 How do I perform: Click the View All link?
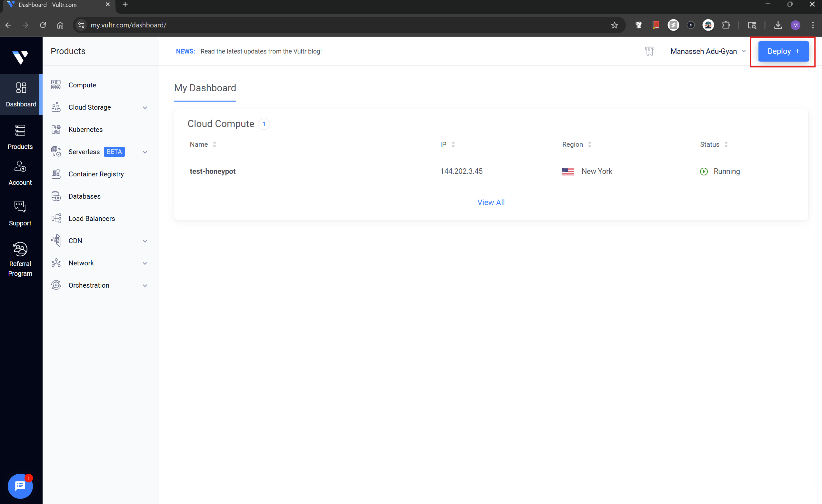tap(491, 203)
